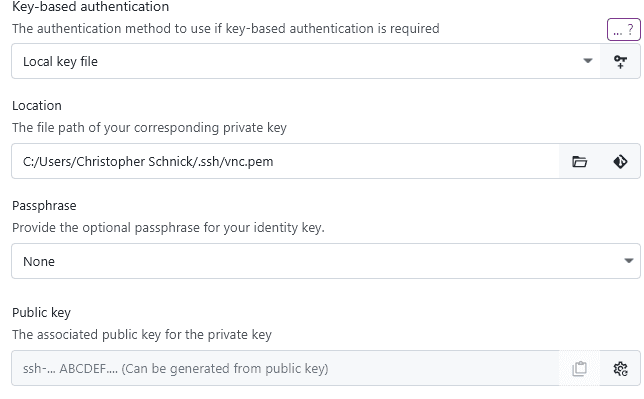
Task: Click the Key-based authentication heading
Action: (x=90, y=7)
